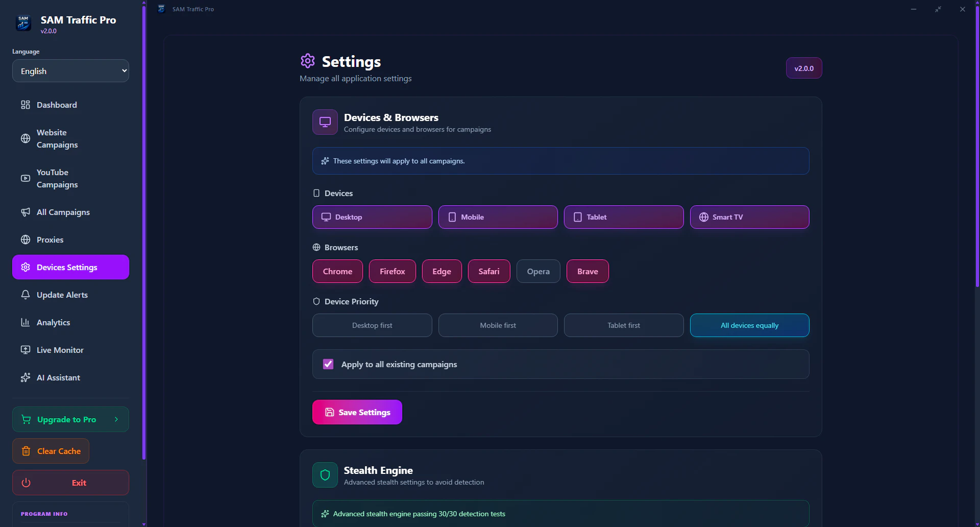Click the main page vertical scrollbar
Screen dimensions: 980x527
[x=977, y=146]
